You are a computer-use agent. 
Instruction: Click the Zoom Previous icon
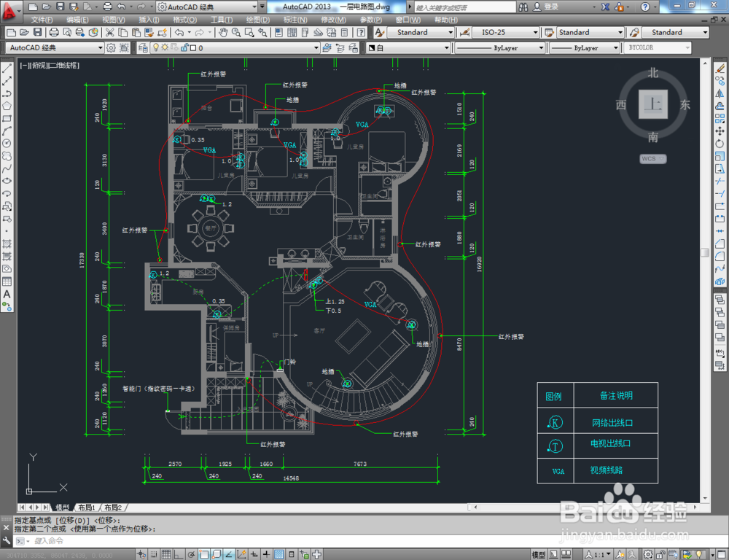(262, 32)
